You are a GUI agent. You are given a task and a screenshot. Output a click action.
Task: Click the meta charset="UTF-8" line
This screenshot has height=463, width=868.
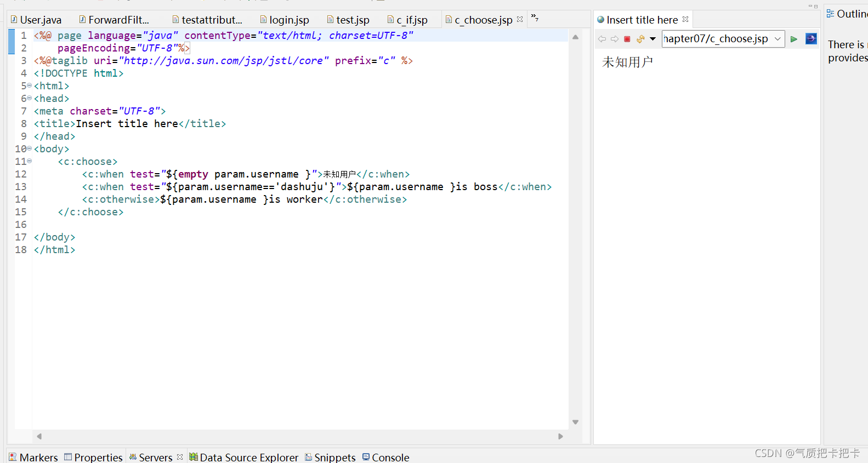[99, 111]
